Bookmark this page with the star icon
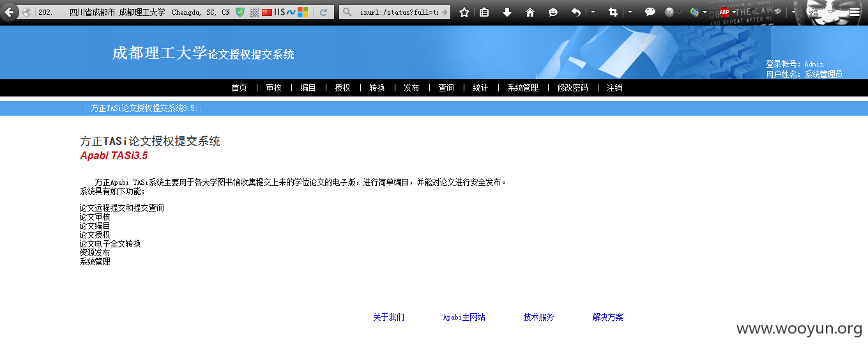 pos(464,12)
